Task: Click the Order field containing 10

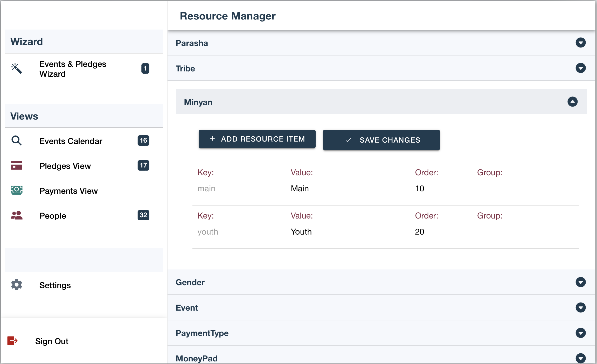Action: (443, 189)
